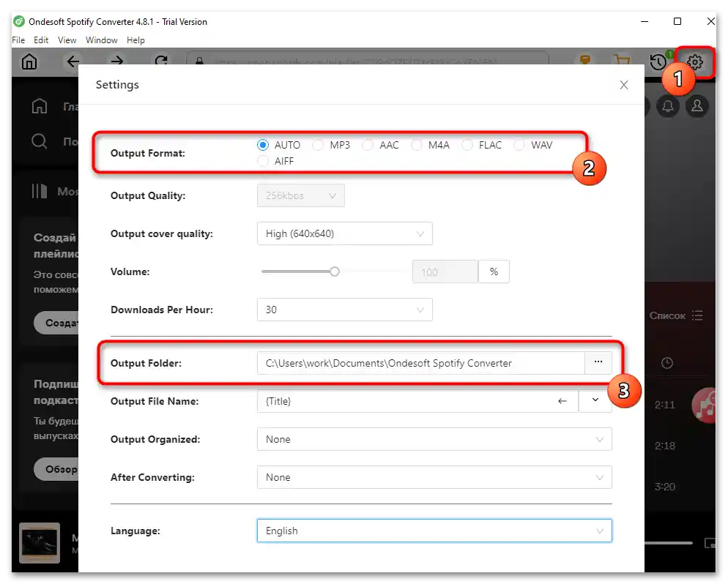This screenshot has height=584, width=728.
Task: Click the Spotify library icon in sidebar
Action: pyautogui.click(x=40, y=191)
